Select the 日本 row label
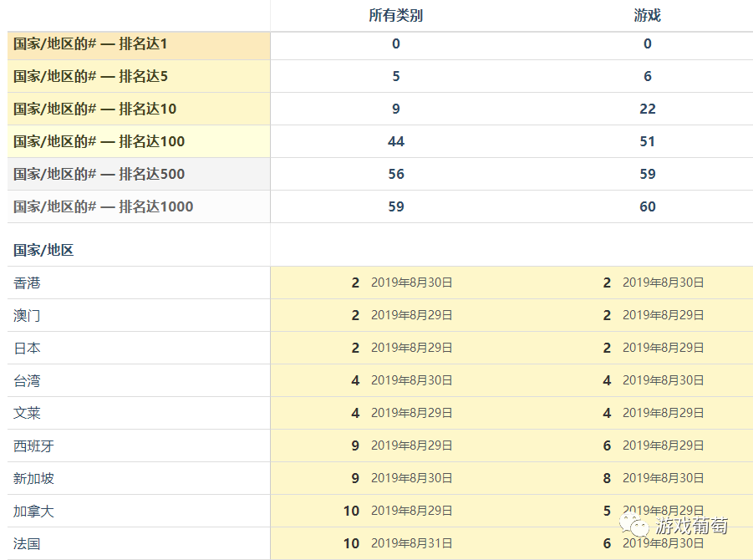The image size is (753, 560). tap(26, 348)
